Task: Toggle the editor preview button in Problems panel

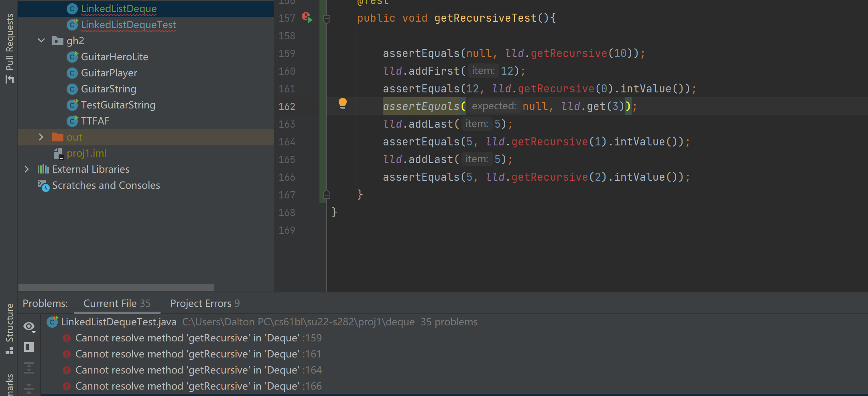Action: [x=29, y=347]
